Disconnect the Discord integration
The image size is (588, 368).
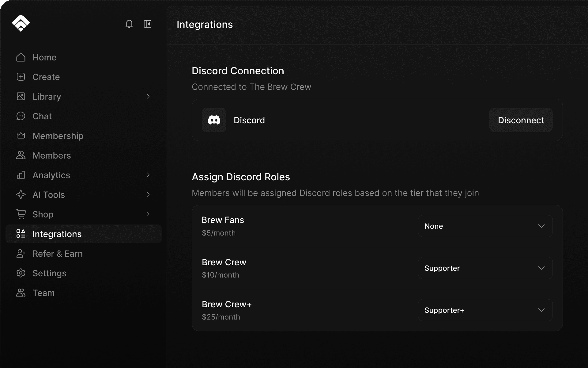(521, 120)
